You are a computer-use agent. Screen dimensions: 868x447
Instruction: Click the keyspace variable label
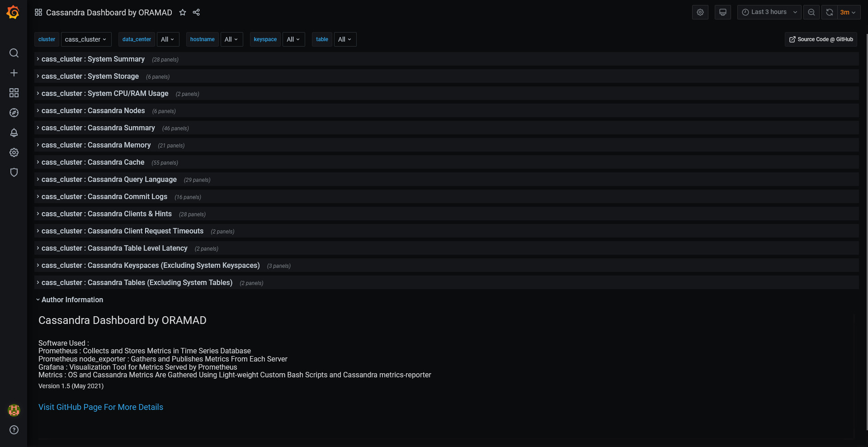coord(265,39)
